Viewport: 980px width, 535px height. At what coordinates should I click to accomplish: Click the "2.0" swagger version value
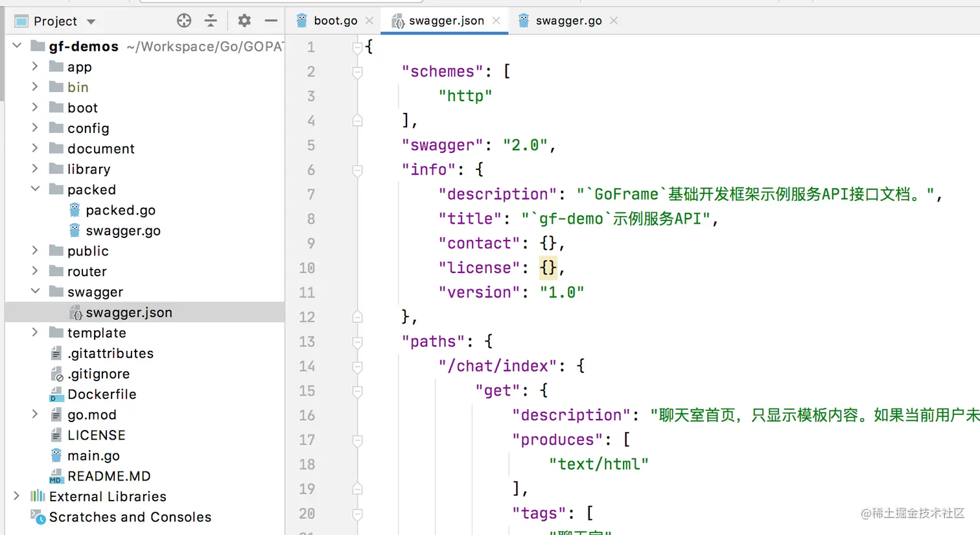tap(525, 145)
